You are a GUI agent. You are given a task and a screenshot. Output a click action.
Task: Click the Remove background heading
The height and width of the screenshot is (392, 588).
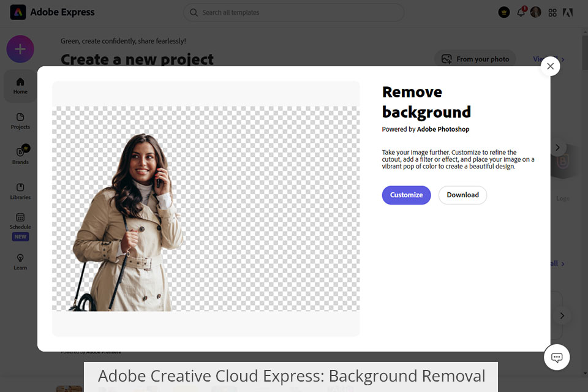pyautogui.click(x=426, y=102)
